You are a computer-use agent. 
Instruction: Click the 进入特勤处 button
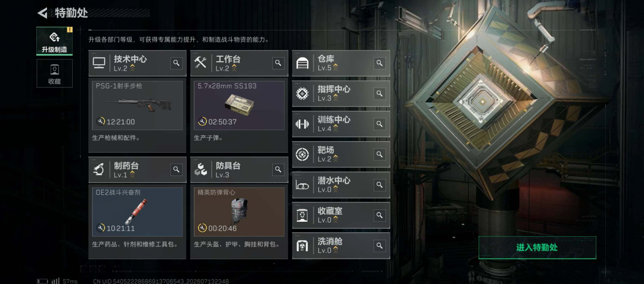coord(537,248)
